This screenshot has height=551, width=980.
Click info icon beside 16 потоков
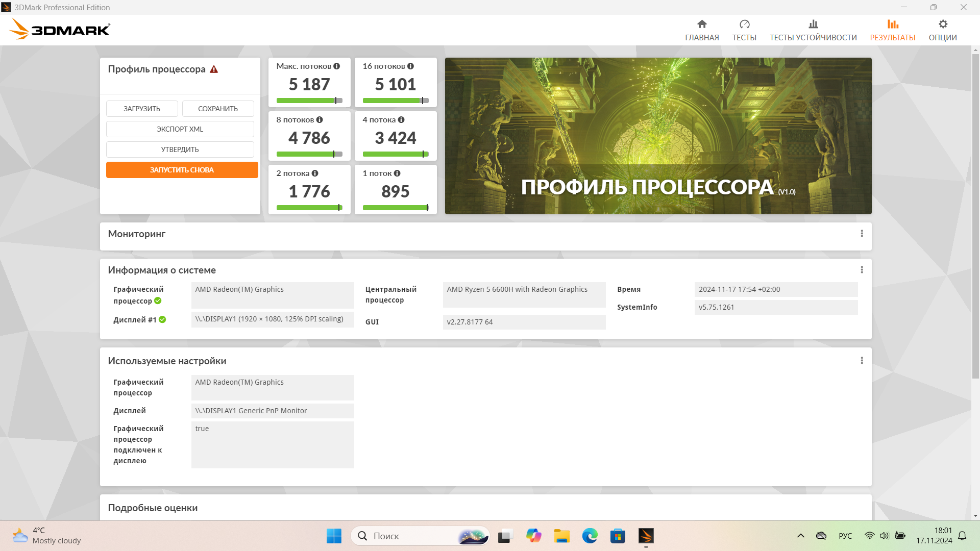(x=410, y=66)
